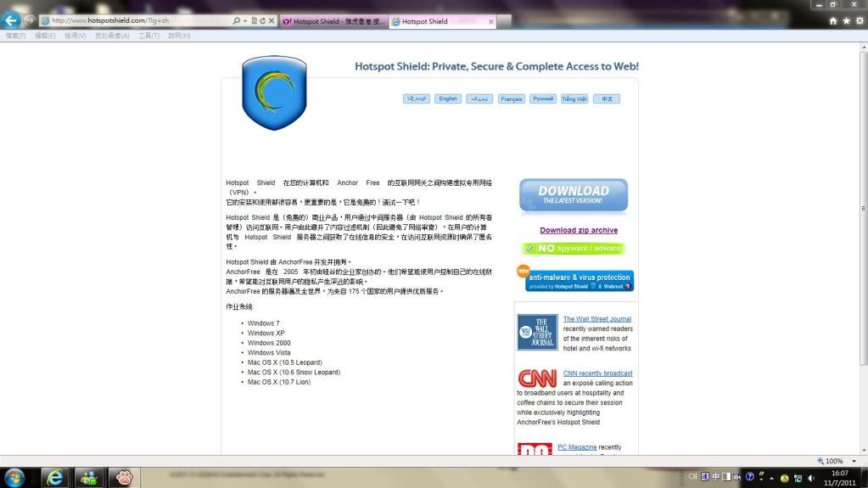Open the address bar autocomplete dropdown arrow
The height and width of the screenshot is (488, 868).
pos(245,20)
